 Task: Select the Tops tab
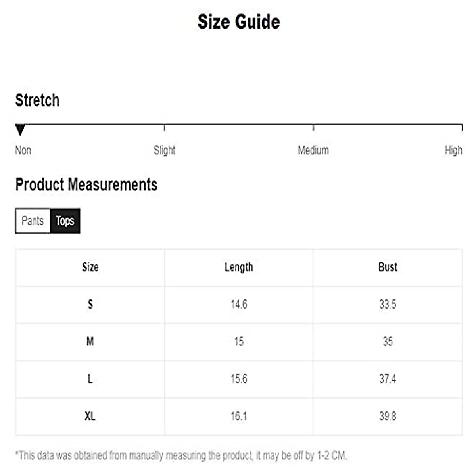point(65,221)
